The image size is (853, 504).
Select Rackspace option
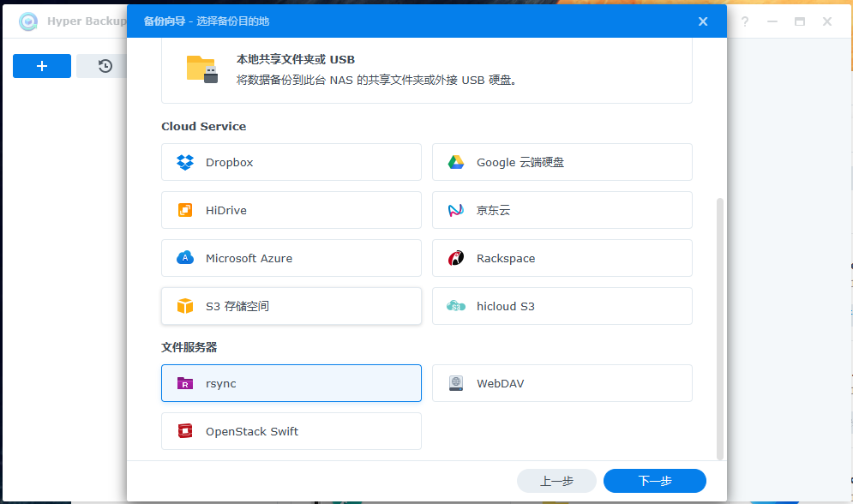coord(562,258)
